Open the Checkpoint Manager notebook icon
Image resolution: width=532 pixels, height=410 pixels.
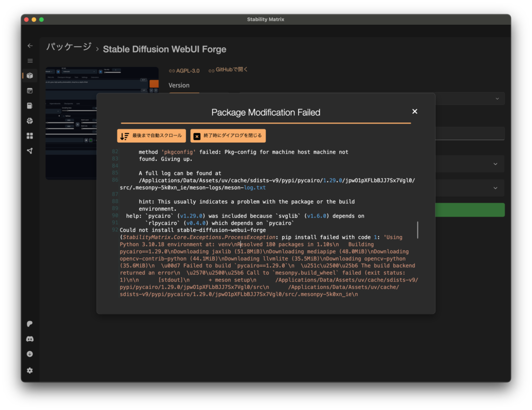pyautogui.click(x=30, y=106)
